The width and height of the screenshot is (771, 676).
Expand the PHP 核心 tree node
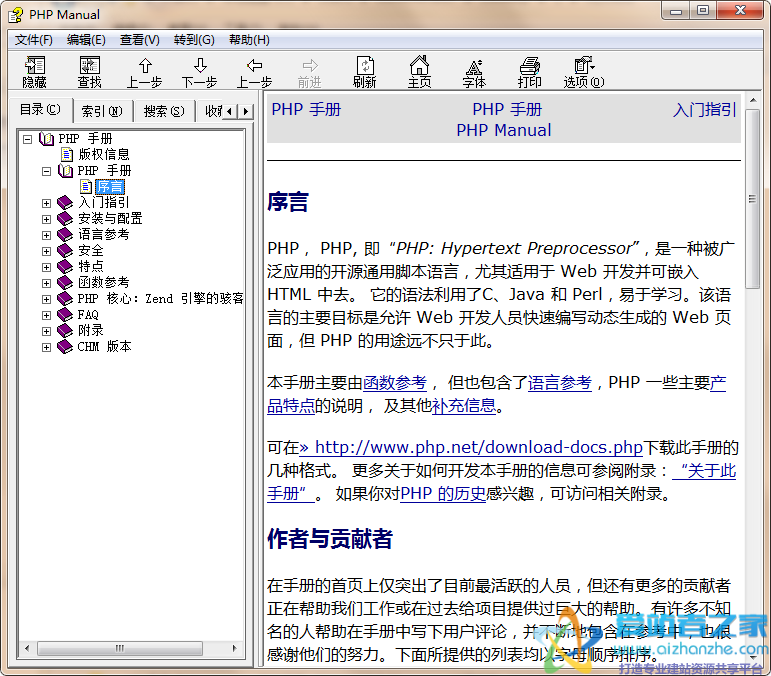coord(46,299)
